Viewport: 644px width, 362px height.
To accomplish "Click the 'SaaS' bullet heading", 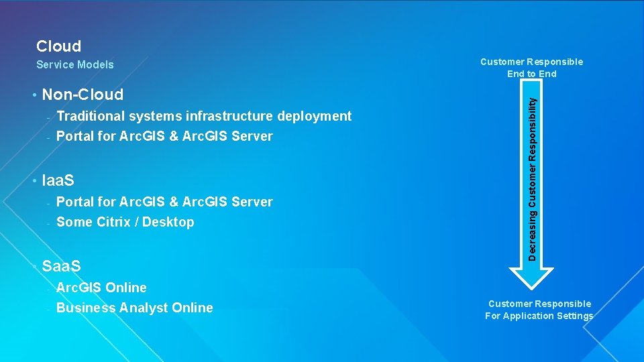I will point(61,266).
